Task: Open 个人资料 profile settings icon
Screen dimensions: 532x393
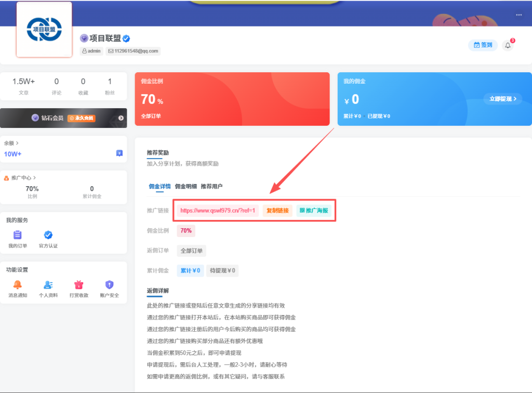Action: coord(48,283)
